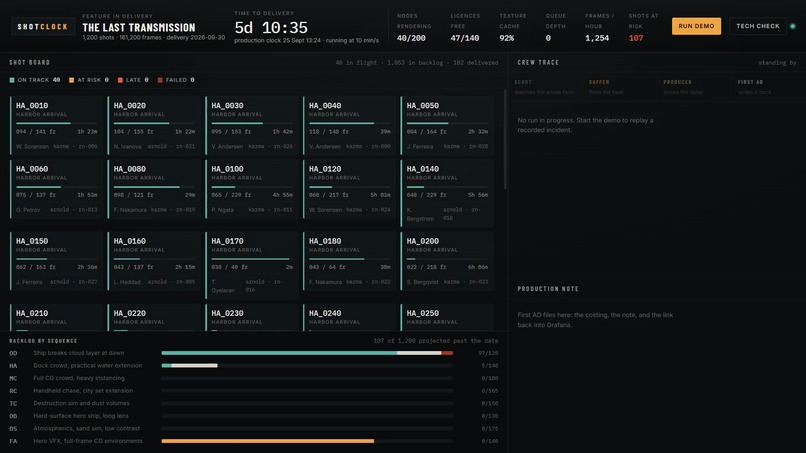Click the 'standing by' crew trace status
The height and width of the screenshot is (453, 806).
click(x=777, y=63)
